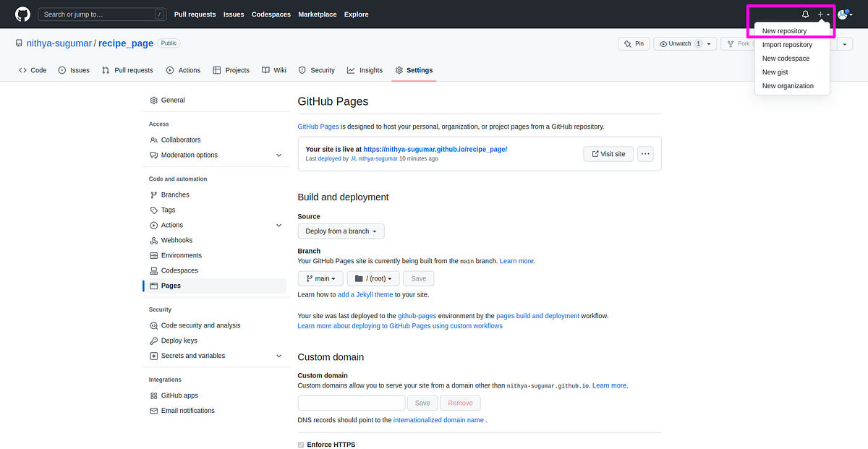Switch to the Insights tab
Image resolution: width=868 pixels, height=449 pixels.
365,70
